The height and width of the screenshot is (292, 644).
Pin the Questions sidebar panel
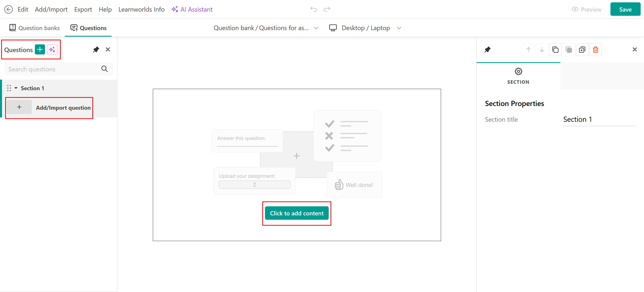click(x=96, y=50)
